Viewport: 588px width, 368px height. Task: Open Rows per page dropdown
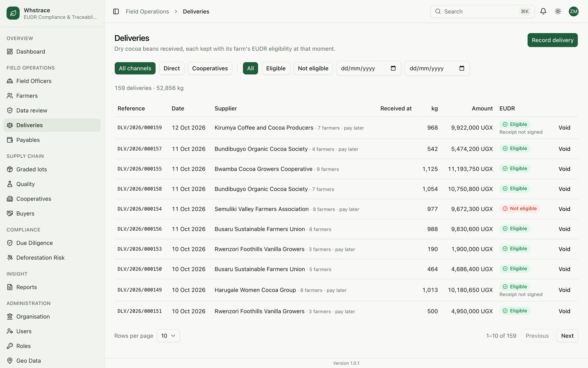point(168,336)
